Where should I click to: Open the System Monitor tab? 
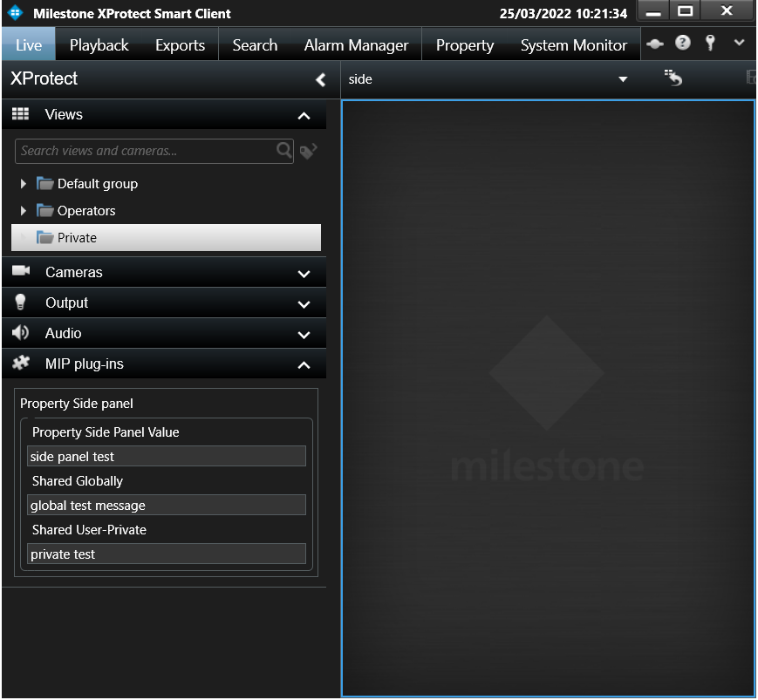pyautogui.click(x=573, y=45)
